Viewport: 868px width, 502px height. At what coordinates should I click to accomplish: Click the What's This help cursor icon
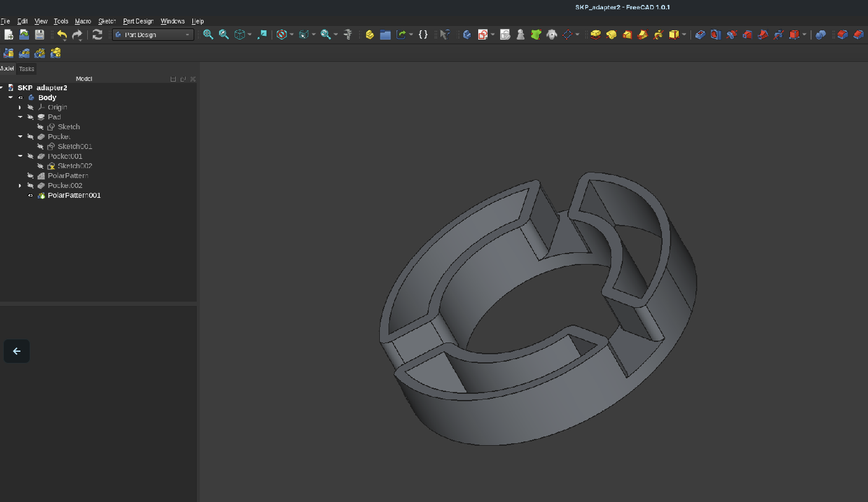(x=444, y=35)
